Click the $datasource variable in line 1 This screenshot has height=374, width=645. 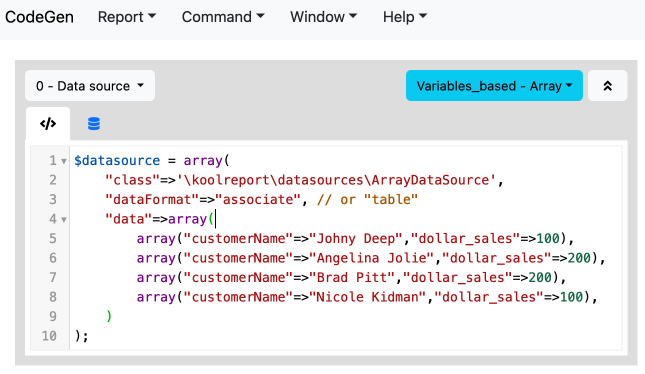click(117, 160)
